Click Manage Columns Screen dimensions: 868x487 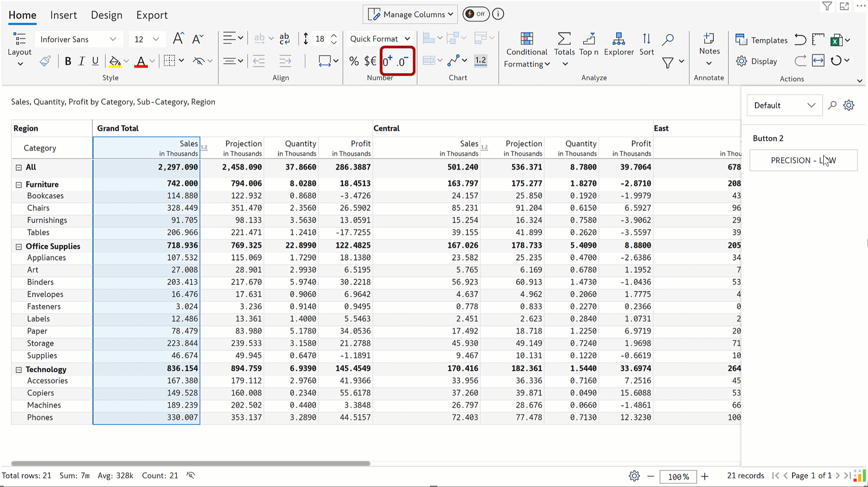tap(410, 14)
